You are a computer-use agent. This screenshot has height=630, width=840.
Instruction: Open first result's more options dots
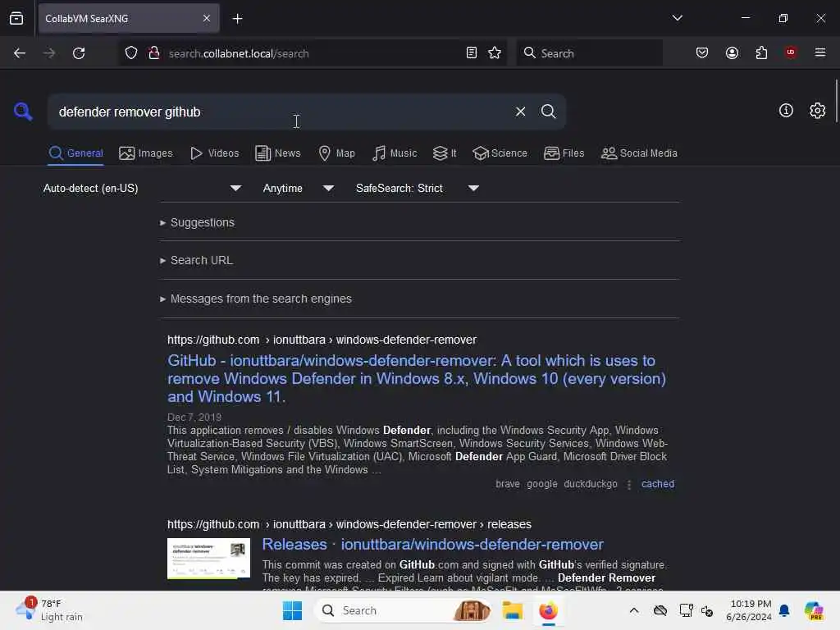click(x=629, y=484)
